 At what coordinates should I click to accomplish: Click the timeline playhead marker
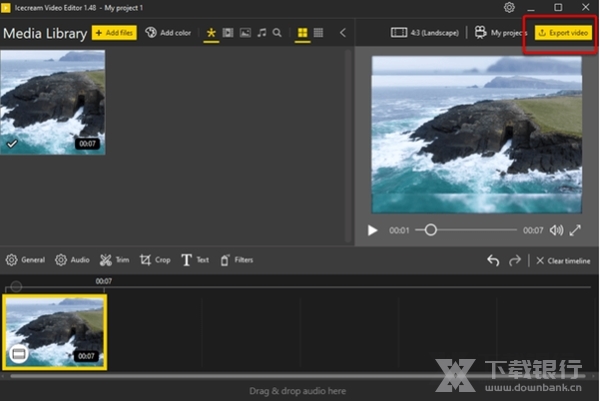[x=16, y=286]
